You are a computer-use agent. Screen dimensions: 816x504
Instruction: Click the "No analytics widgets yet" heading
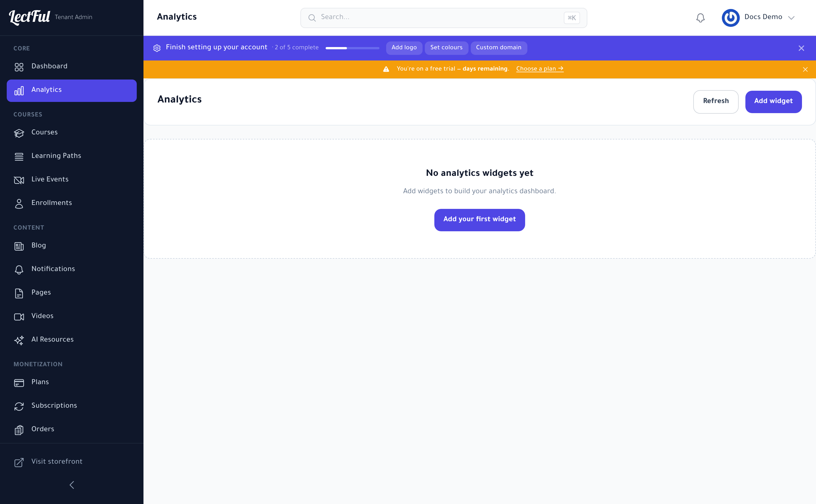479,173
